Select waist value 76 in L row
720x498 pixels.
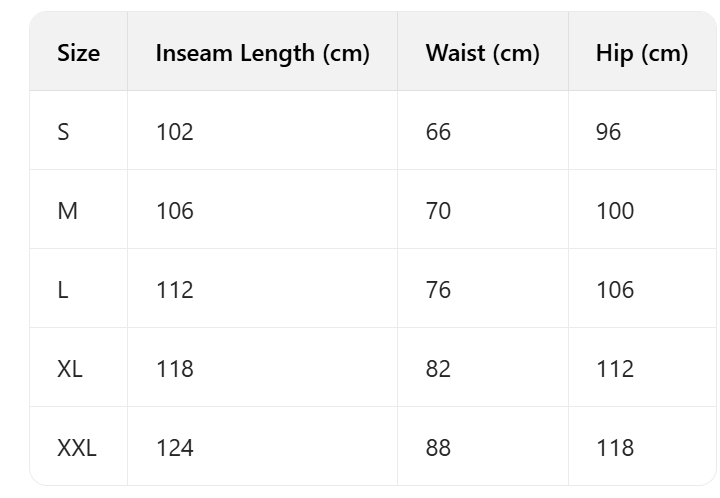tap(438, 290)
